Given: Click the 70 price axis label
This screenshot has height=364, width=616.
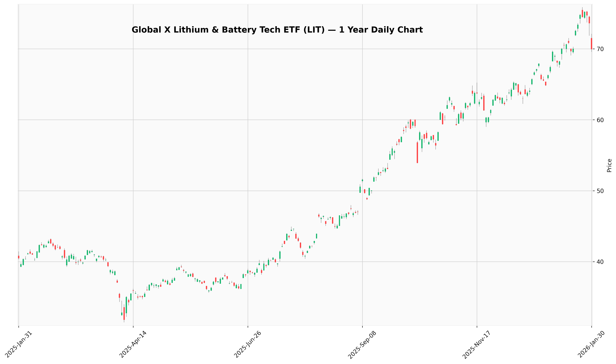Looking at the screenshot, I should coord(600,49).
